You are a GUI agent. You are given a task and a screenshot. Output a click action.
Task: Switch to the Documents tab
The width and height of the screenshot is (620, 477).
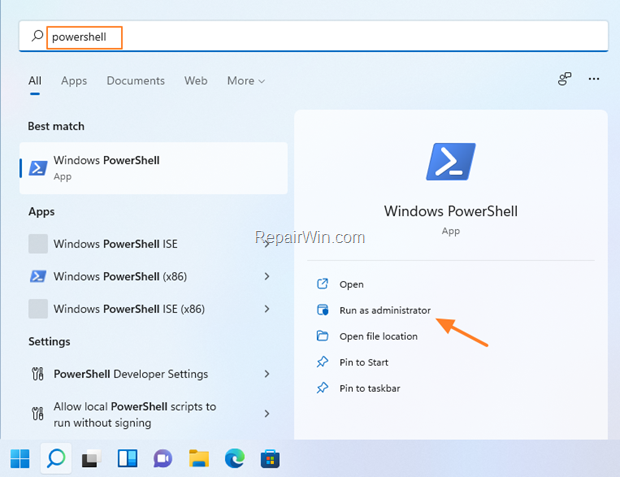pyautogui.click(x=136, y=81)
